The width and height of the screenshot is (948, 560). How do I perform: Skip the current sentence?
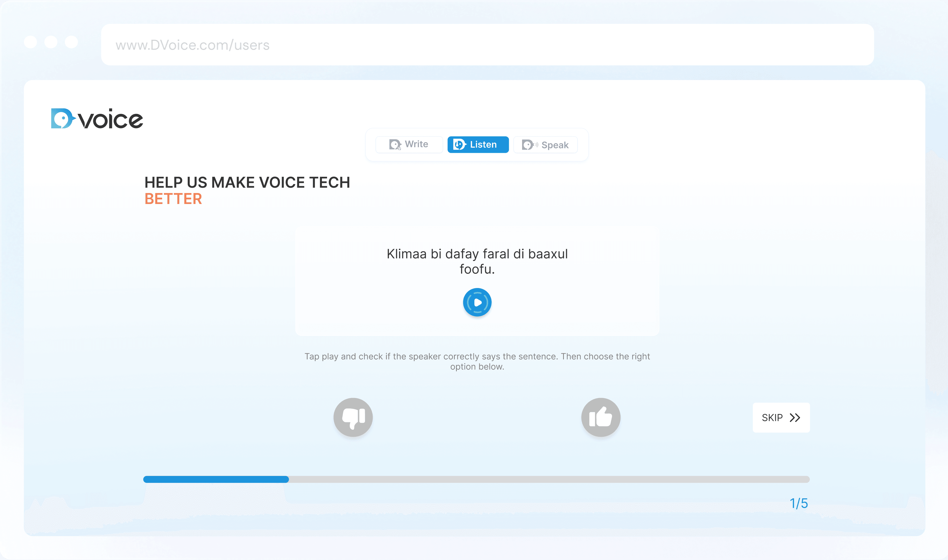781,418
